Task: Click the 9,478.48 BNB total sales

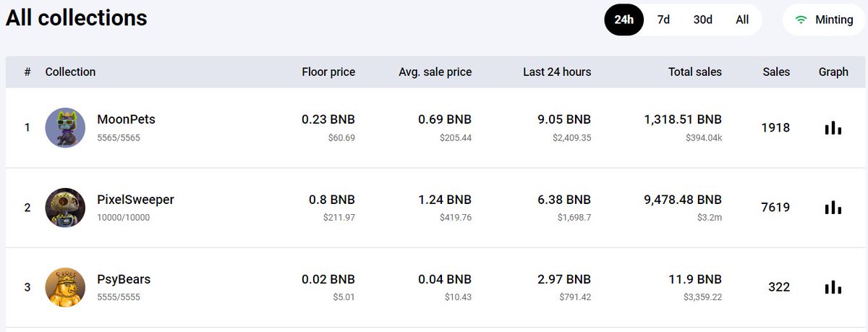Action: [x=683, y=199]
